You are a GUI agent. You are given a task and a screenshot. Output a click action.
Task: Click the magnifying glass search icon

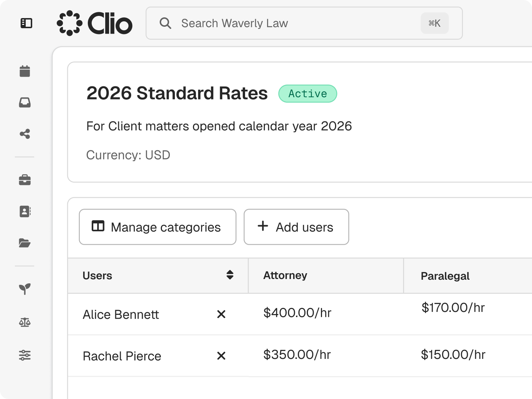[165, 23]
